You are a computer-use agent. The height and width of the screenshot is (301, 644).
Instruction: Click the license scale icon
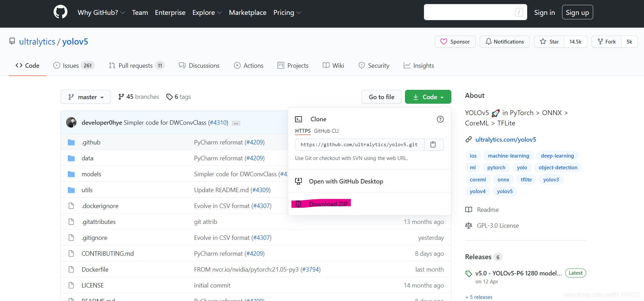[x=469, y=226]
